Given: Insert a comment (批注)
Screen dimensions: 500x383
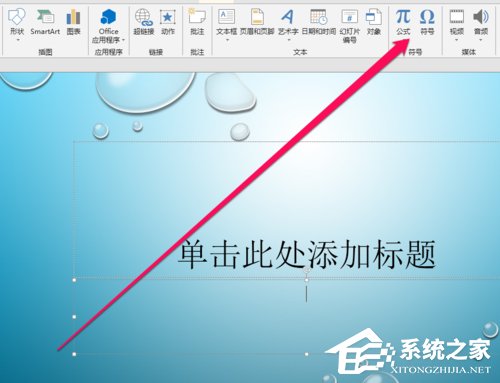Looking at the screenshot, I should click(x=197, y=22).
